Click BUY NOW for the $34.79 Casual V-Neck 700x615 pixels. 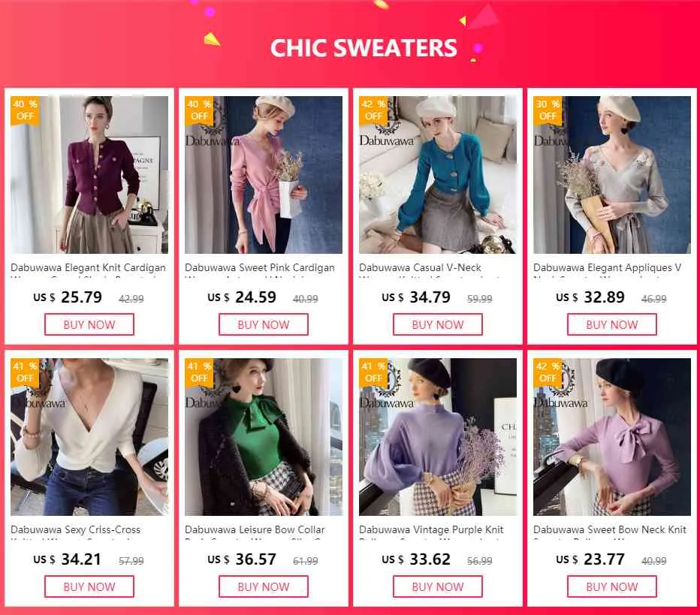pyautogui.click(x=437, y=324)
